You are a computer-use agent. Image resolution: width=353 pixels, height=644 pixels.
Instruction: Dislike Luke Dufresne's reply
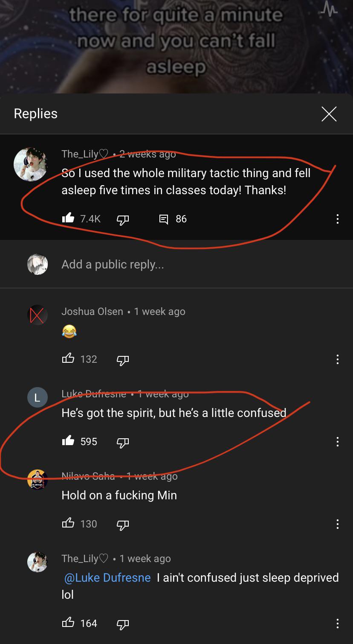pos(123,442)
